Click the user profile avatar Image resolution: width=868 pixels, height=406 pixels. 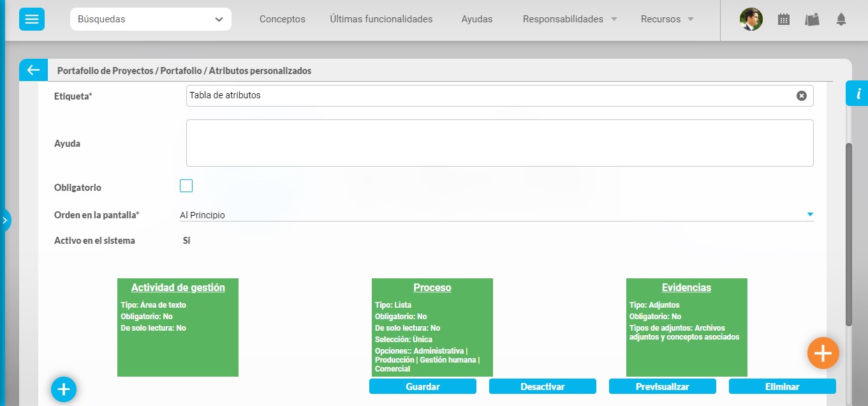[751, 19]
